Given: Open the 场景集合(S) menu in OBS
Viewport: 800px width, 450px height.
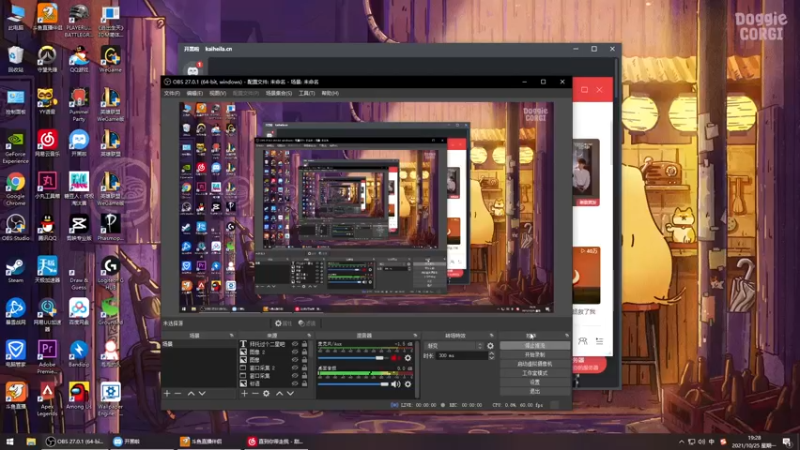Looking at the screenshot, I should [x=279, y=93].
